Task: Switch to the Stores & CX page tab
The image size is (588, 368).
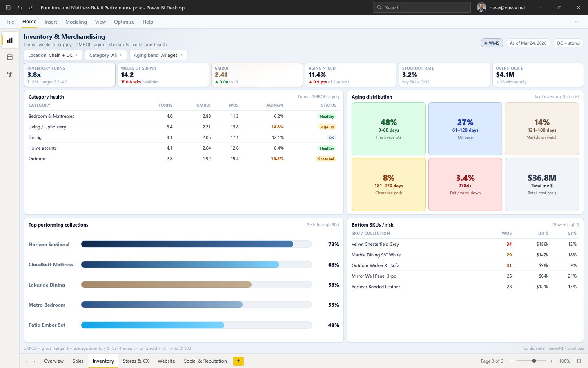Action: tap(136, 361)
